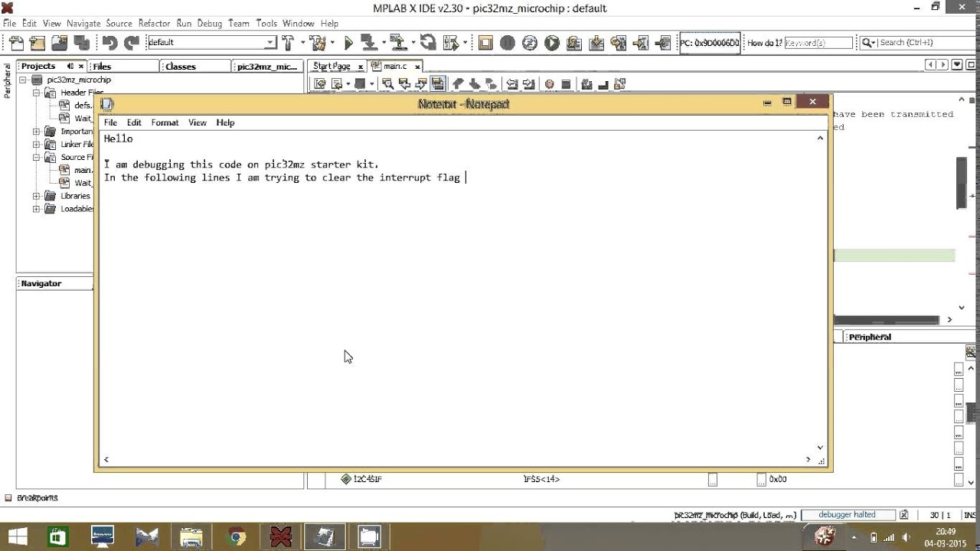Click the Reset debugger icon
The width and height of the screenshot is (980, 551).
530,43
